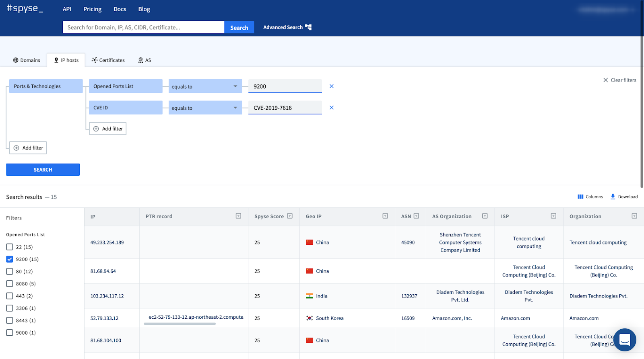
Task: Click South Korea flag icon
Action: coord(310,318)
